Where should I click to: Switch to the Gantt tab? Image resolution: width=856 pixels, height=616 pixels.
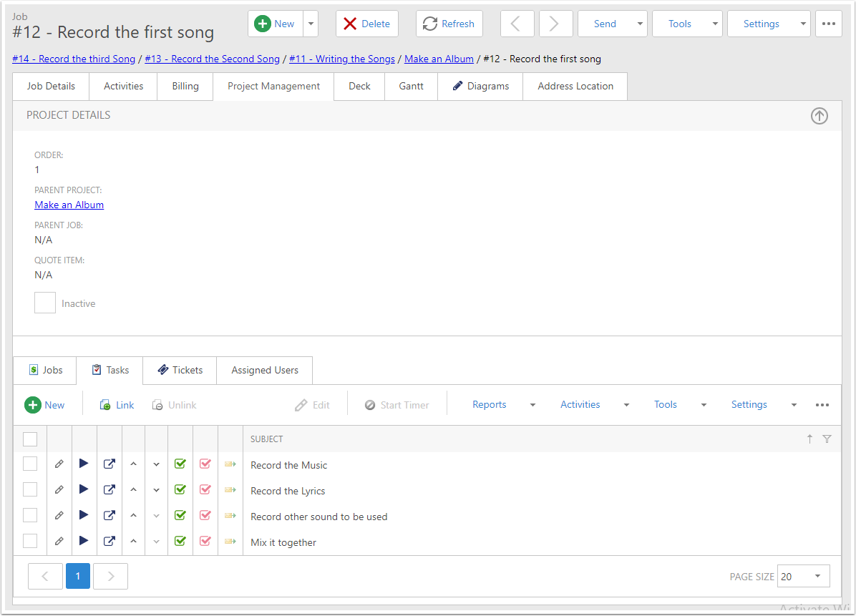411,86
